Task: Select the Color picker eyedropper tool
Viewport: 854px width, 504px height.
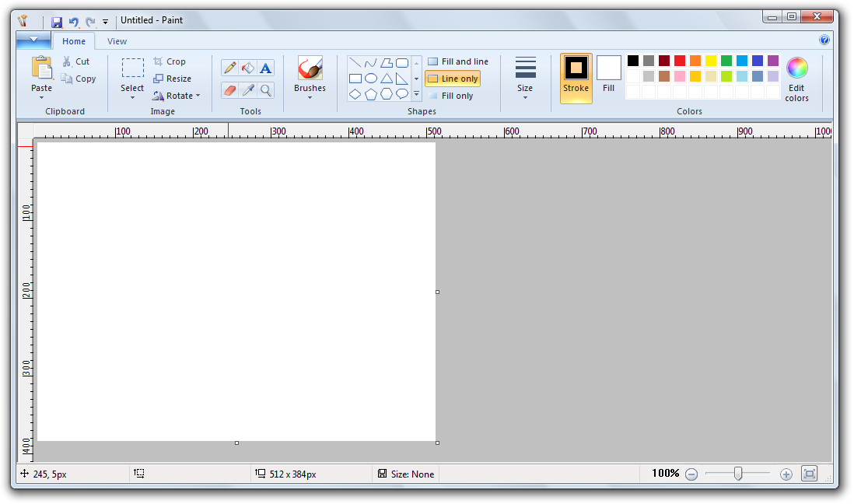Action: click(248, 90)
